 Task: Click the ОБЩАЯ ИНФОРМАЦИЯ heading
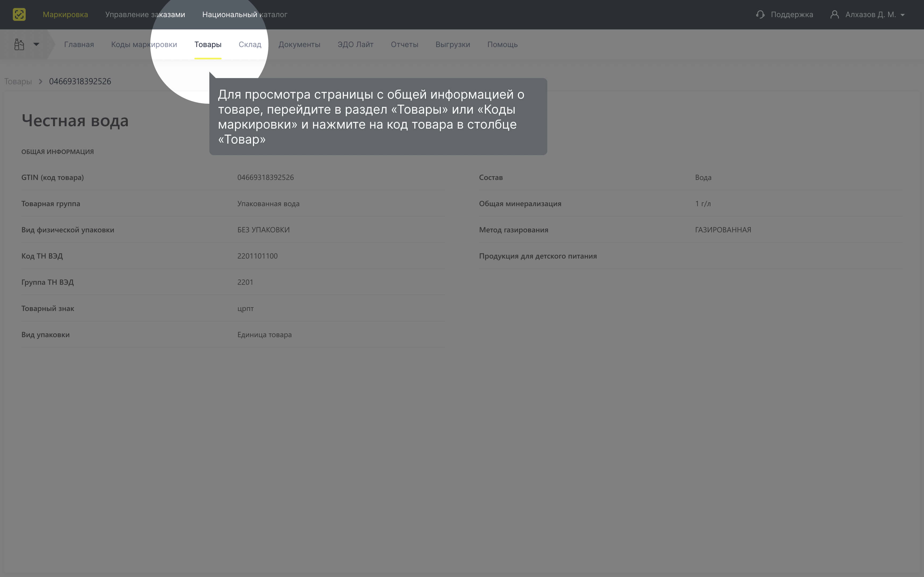pyautogui.click(x=57, y=152)
